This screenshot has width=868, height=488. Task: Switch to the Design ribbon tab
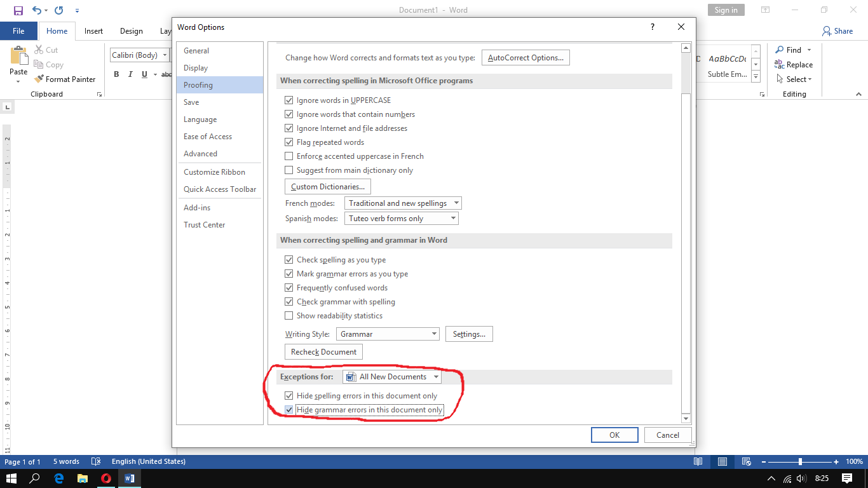tap(132, 31)
